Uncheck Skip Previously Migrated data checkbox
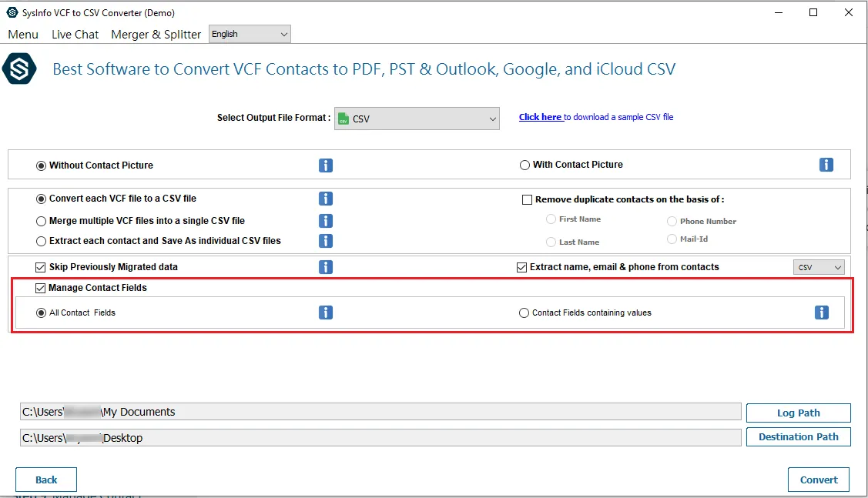Viewport: 868px width, 498px height. click(x=41, y=267)
